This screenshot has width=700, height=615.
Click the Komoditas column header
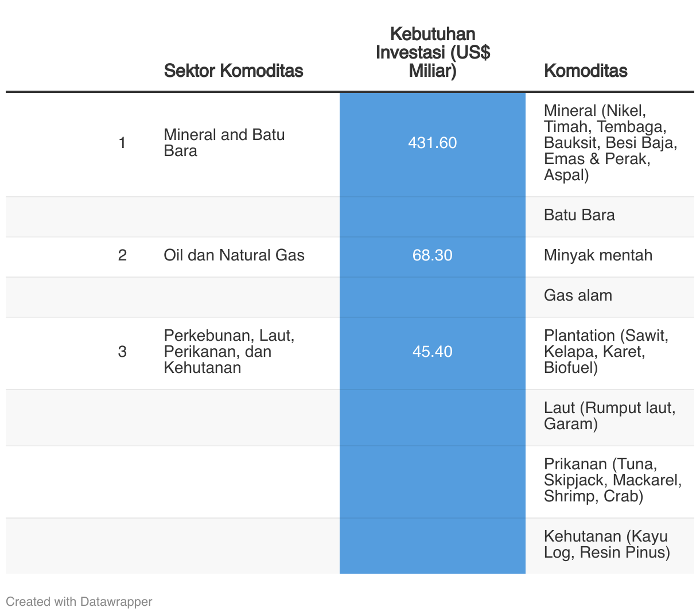pyautogui.click(x=585, y=71)
